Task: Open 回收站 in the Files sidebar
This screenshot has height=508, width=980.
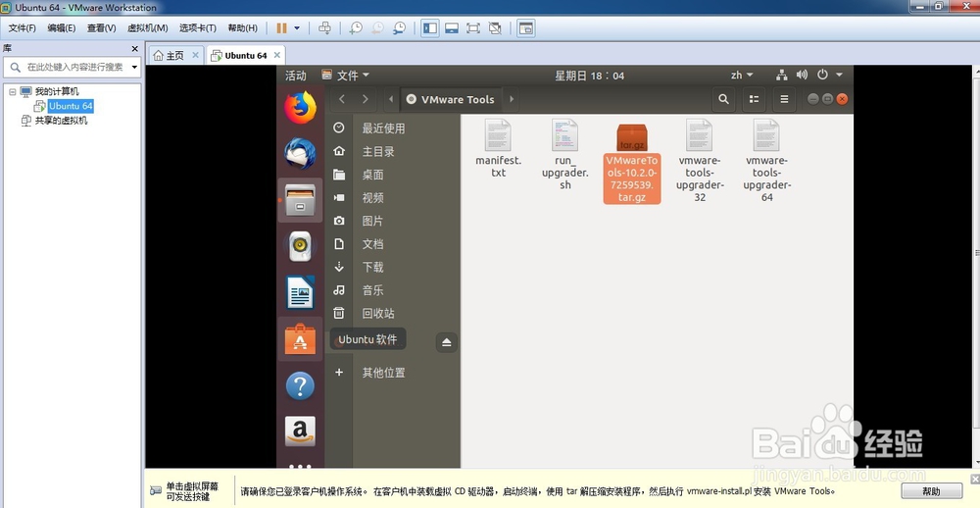Action: point(393,314)
